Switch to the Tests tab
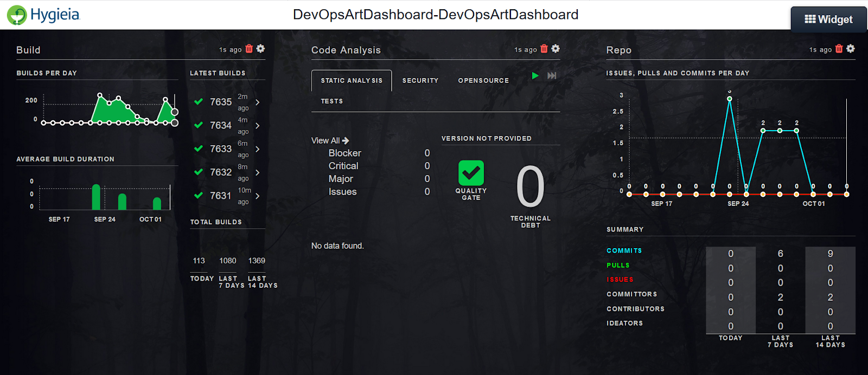 pyautogui.click(x=331, y=101)
